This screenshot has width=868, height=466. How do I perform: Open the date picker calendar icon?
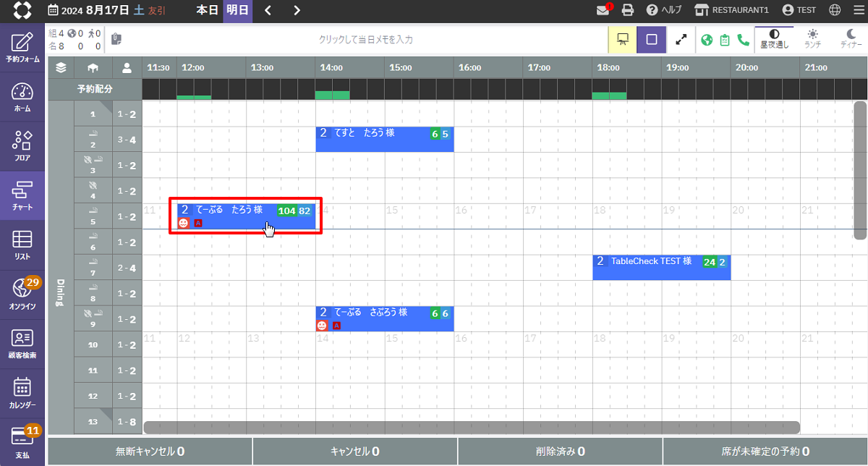(53, 10)
